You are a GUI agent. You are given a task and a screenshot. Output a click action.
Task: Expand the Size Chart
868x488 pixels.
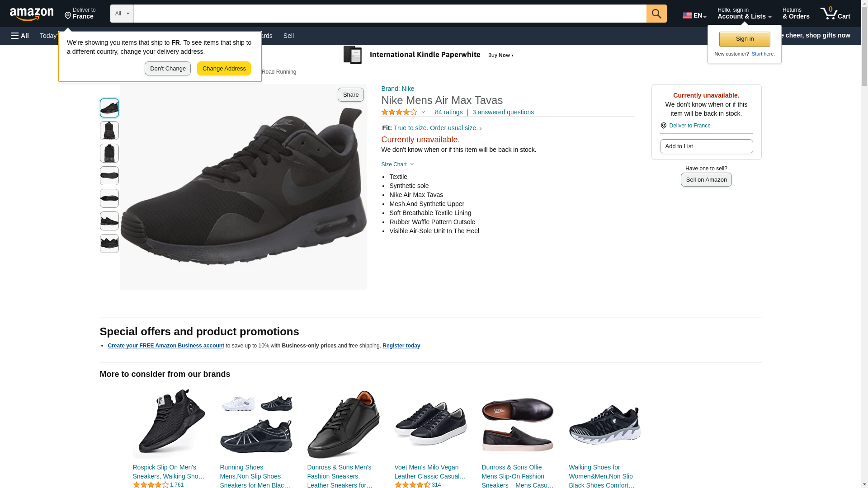(x=397, y=164)
